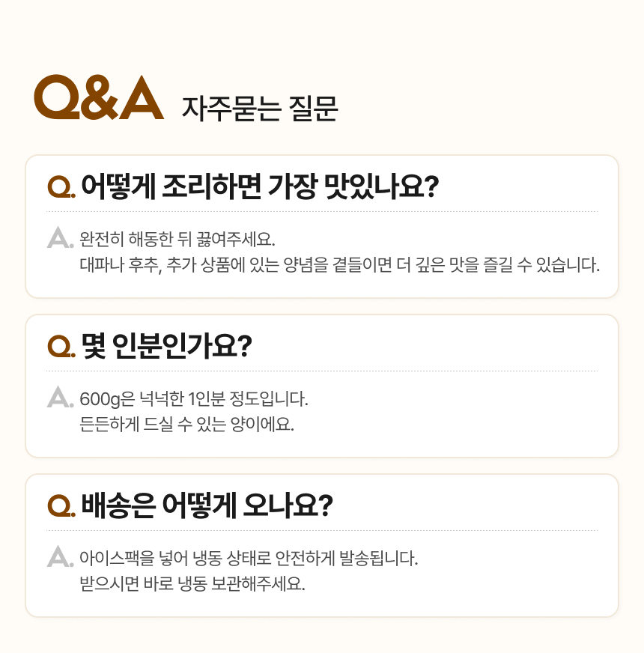The height and width of the screenshot is (653, 644).
Task: Expand the 어떻게 조리하면 가장 맛있나요 question
Action: coord(259,185)
